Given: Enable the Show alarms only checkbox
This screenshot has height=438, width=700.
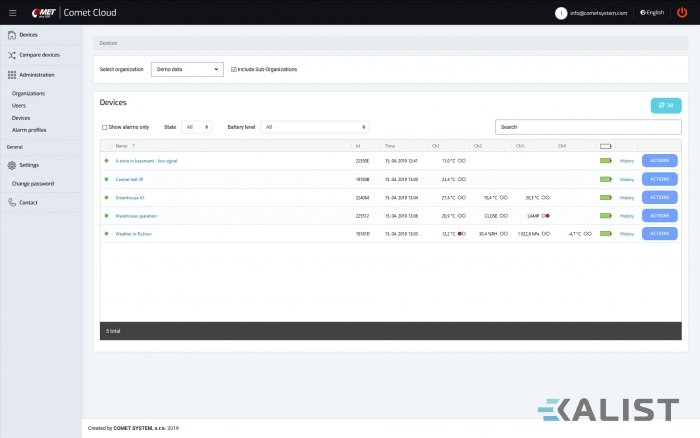Looking at the screenshot, I should click(105, 128).
